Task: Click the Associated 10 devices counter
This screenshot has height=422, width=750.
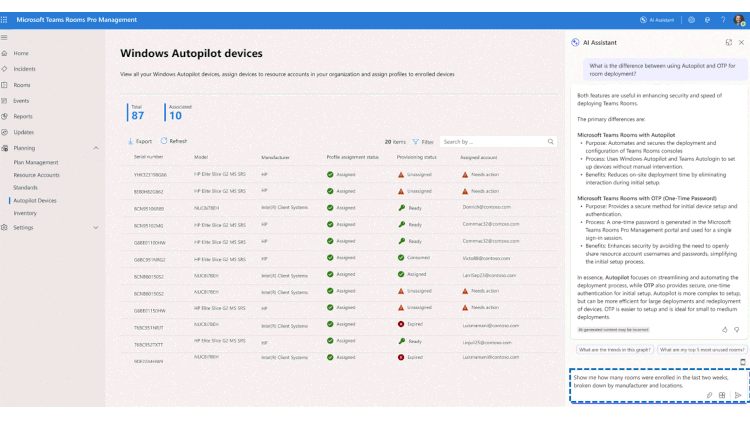Action: pos(178,112)
